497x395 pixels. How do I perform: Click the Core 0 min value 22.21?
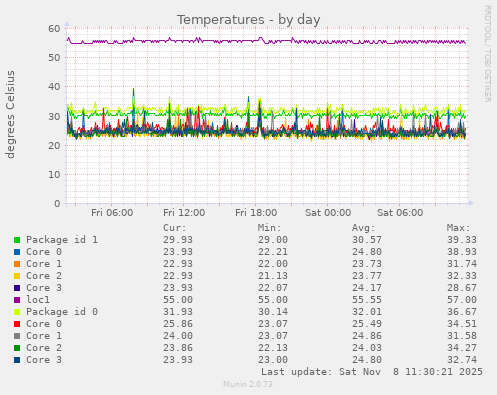pyautogui.click(x=273, y=252)
